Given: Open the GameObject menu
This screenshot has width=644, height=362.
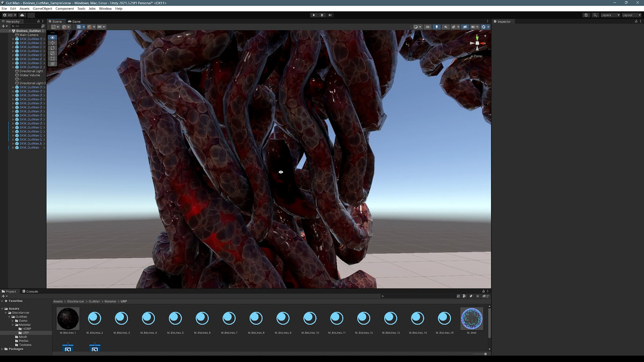Looking at the screenshot, I should pyautogui.click(x=42, y=9).
